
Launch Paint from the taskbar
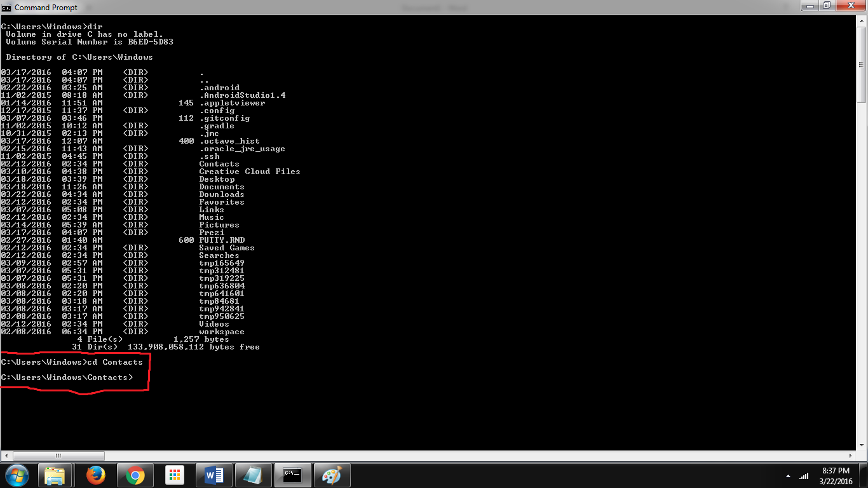click(x=332, y=475)
